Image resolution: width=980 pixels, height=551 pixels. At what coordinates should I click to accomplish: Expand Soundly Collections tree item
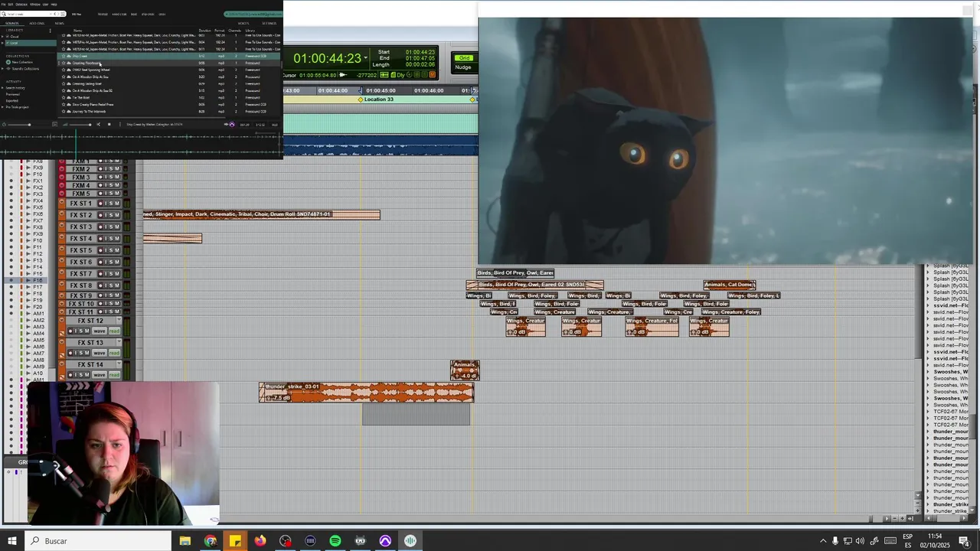[x=2, y=69]
